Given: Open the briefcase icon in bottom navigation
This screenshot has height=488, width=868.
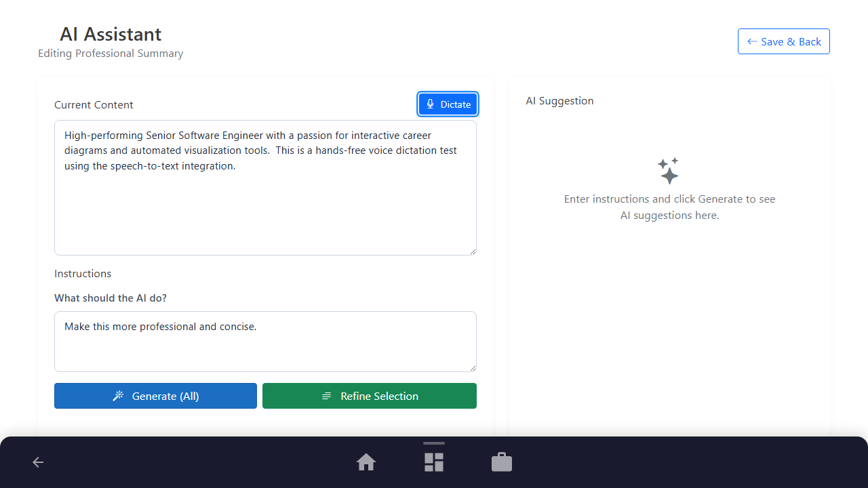Looking at the screenshot, I should pos(502,462).
